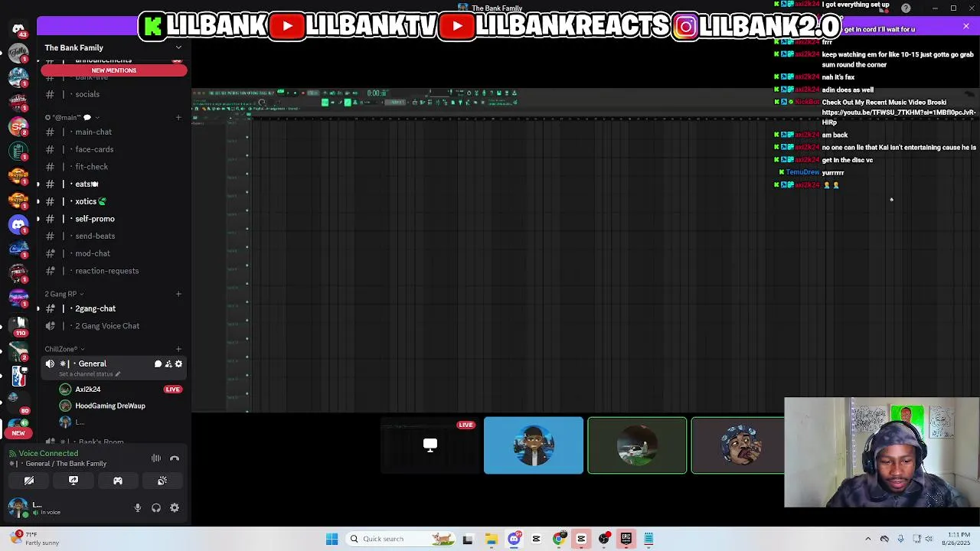980x551 pixels.
Task: Jump to NEW MENTIONS banner
Action: (113, 70)
